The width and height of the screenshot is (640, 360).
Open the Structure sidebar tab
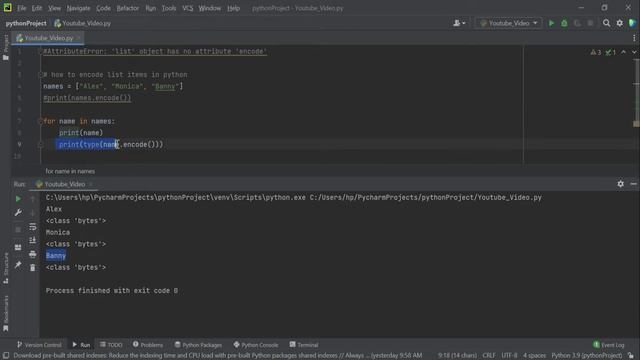[5, 268]
